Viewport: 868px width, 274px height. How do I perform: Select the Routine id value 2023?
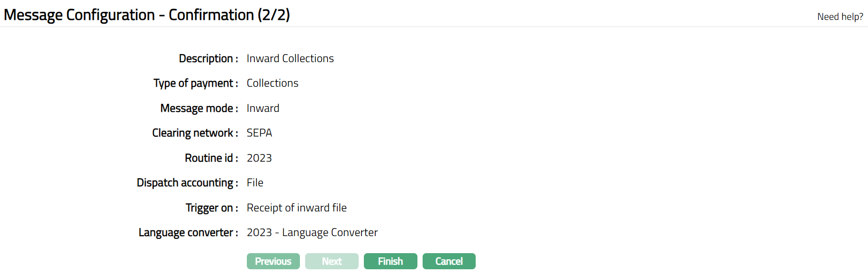tap(259, 158)
